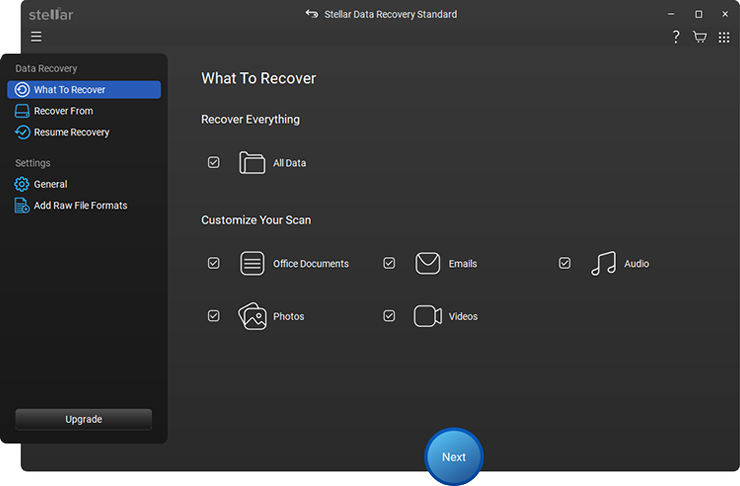
Task: Click the General gear icon
Action: pyautogui.click(x=22, y=184)
